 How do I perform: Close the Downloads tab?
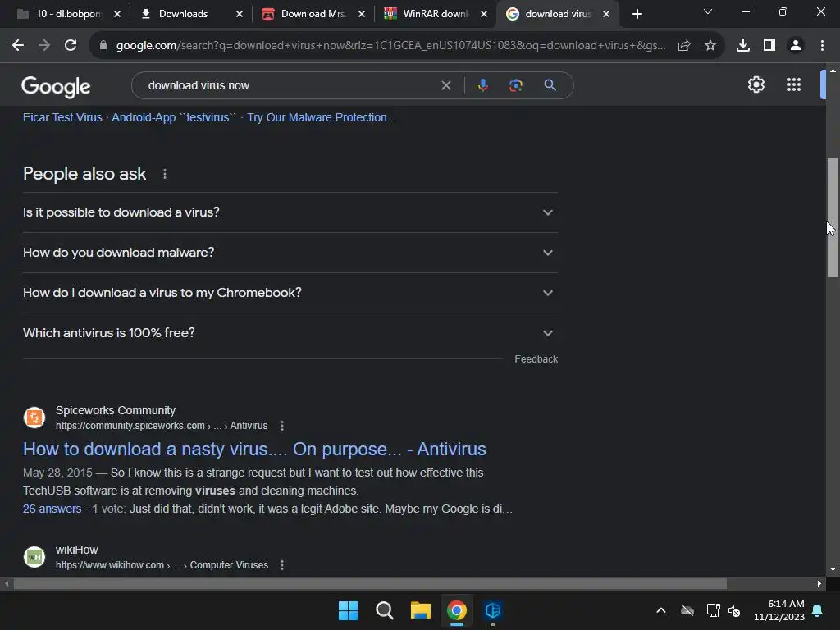pos(240,14)
